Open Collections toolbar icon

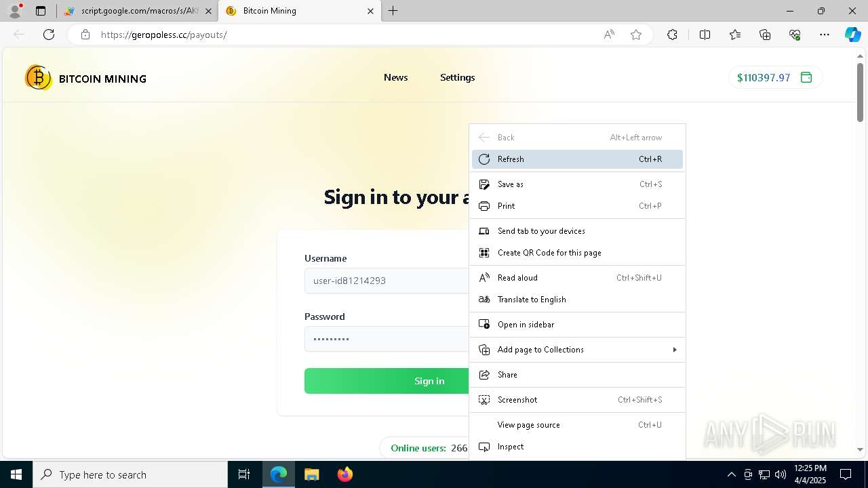[x=765, y=35]
